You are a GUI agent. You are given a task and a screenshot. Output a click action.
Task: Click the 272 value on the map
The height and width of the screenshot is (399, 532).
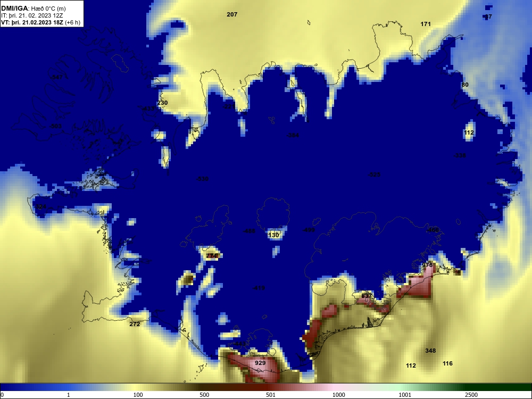coord(135,324)
